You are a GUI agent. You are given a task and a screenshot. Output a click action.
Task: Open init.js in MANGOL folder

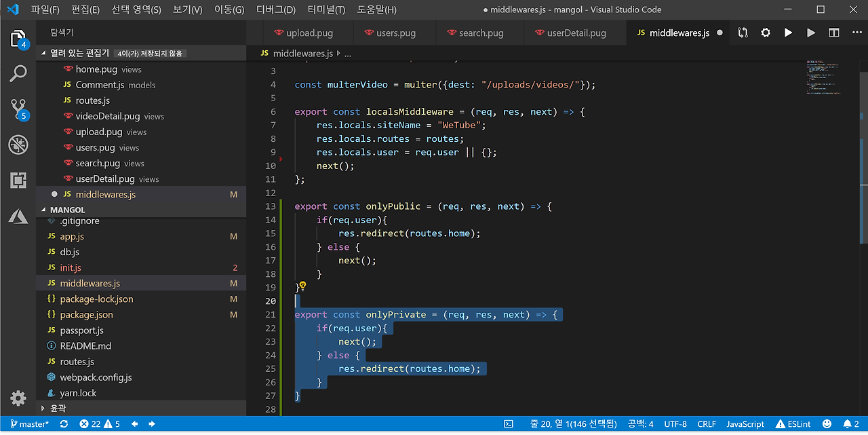[x=141, y=267]
